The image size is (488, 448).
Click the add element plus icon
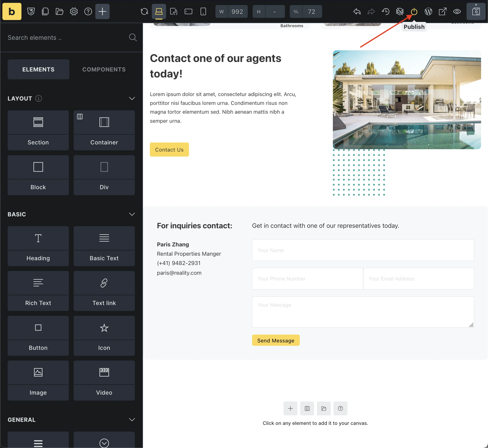pyautogui.click(x=102, y=11)
